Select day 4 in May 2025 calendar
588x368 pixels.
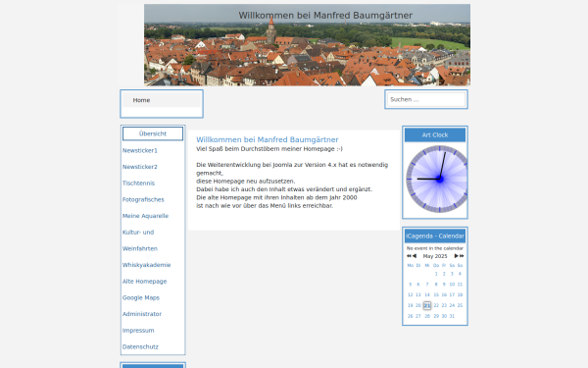[460, 274]
